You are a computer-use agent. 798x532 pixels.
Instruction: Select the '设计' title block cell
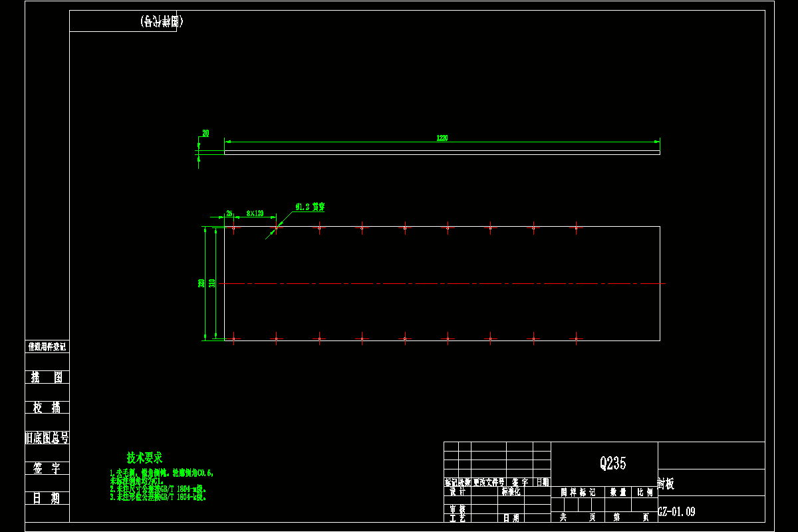coord(458,492)
